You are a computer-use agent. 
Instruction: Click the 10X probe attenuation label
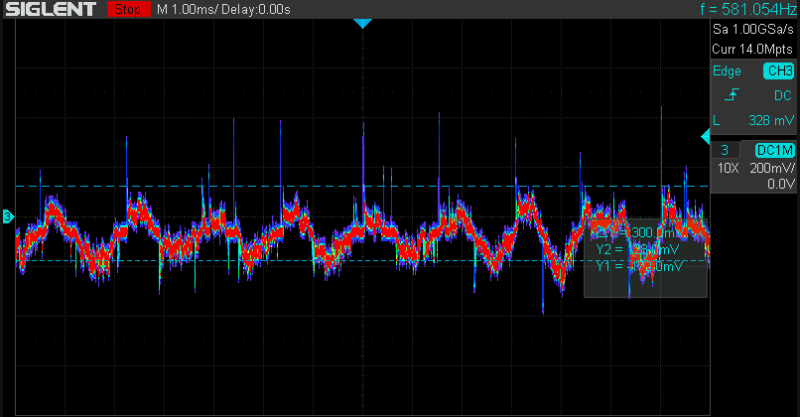click(x=726, y=168)
